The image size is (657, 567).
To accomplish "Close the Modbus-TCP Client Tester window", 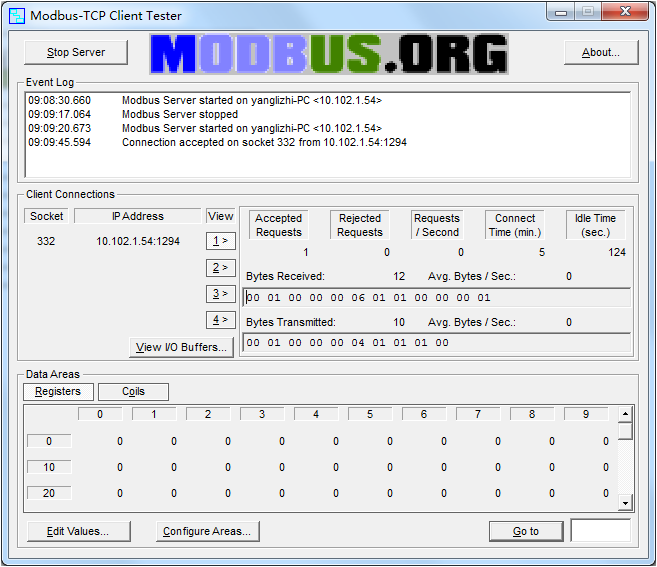I will tap(625, 11).
